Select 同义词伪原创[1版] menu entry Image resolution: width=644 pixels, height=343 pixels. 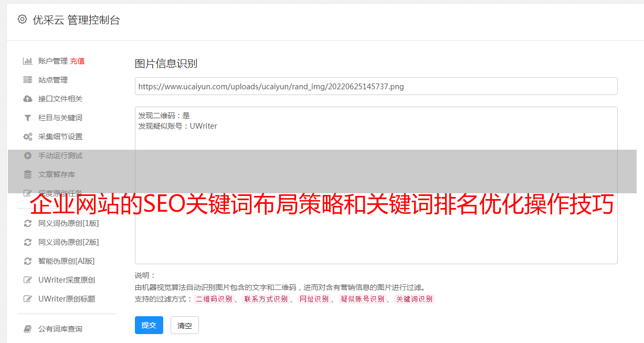click(69, 223)
